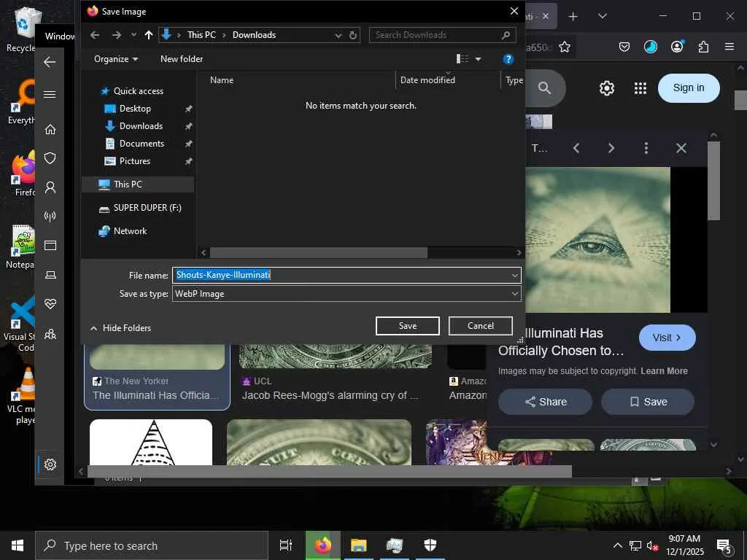
Task: Sort by Name column header
Action: click(222, 80)
